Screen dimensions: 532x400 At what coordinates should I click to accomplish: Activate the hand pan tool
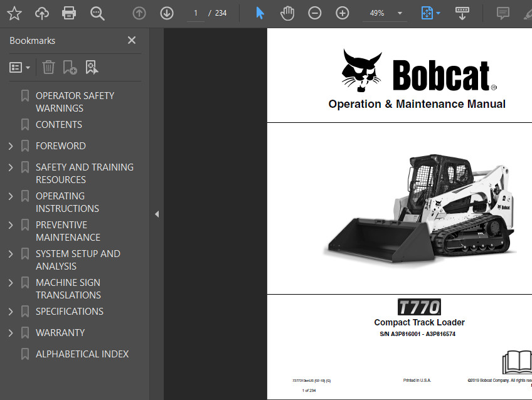[287, 13]
